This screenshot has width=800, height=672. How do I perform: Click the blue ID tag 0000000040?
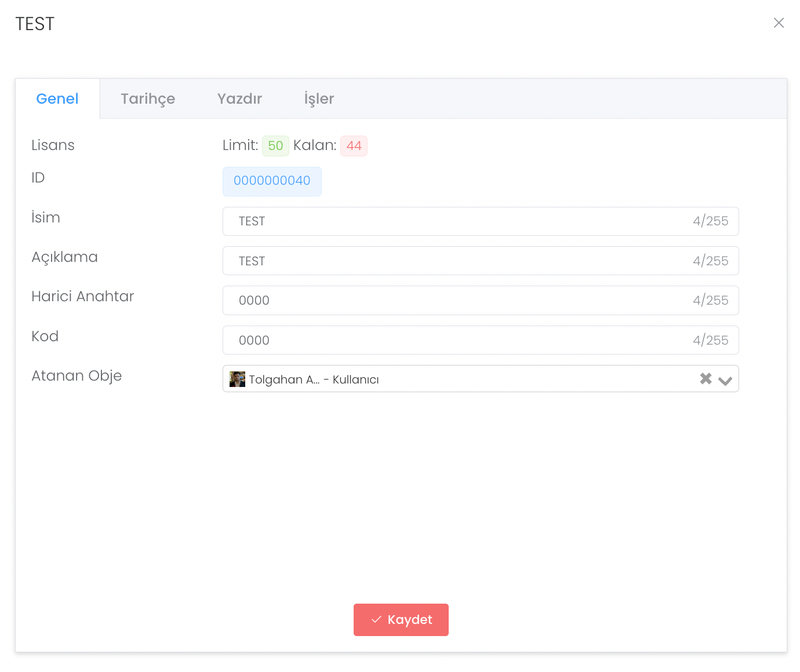point(272,181)
